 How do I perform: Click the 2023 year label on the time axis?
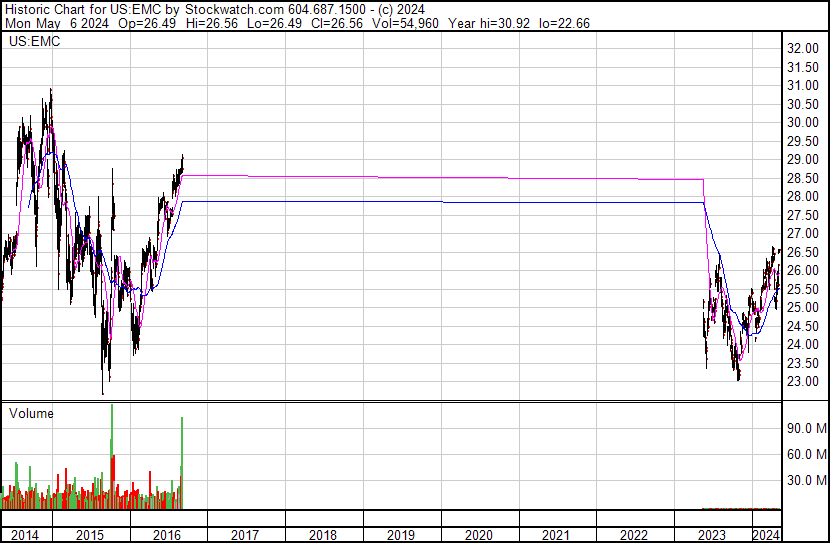tap(711, 535)
